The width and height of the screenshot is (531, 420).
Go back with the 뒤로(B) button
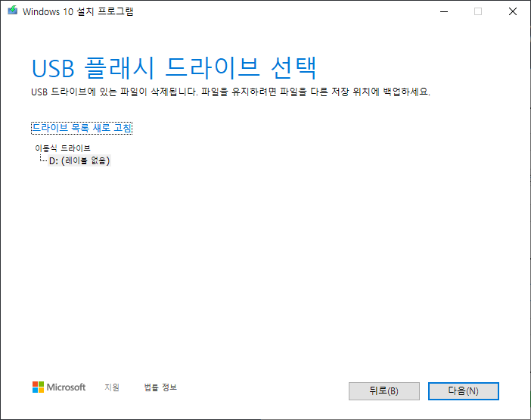coord(384,391)
